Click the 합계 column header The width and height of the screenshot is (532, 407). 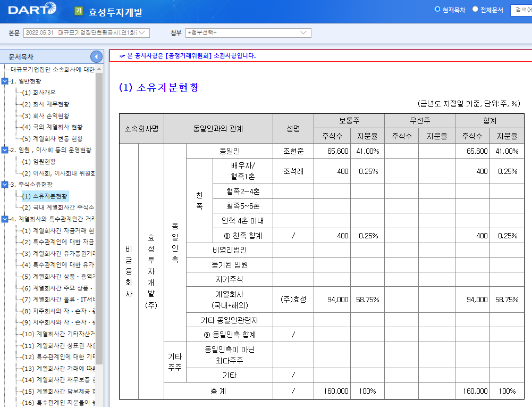(489, 121)
